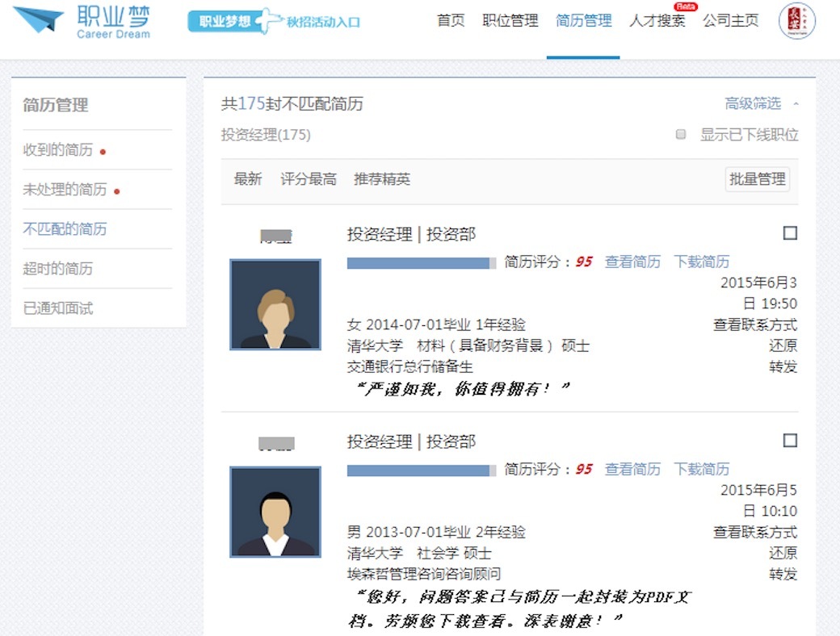Viewport: 840px width, 636px height.
Task: Download the second candidate's resume via 下载简历
Action: [x=701, y=469]
